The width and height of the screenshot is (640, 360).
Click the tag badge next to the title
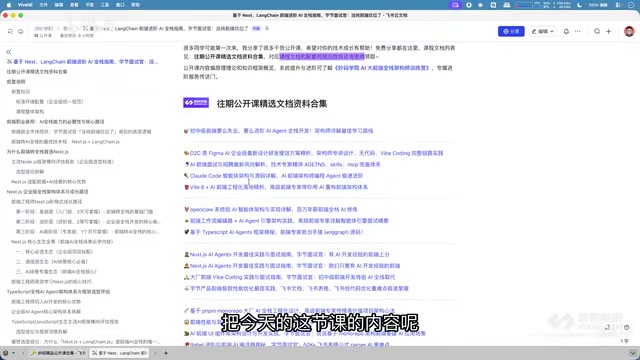(x=256, y=29)
